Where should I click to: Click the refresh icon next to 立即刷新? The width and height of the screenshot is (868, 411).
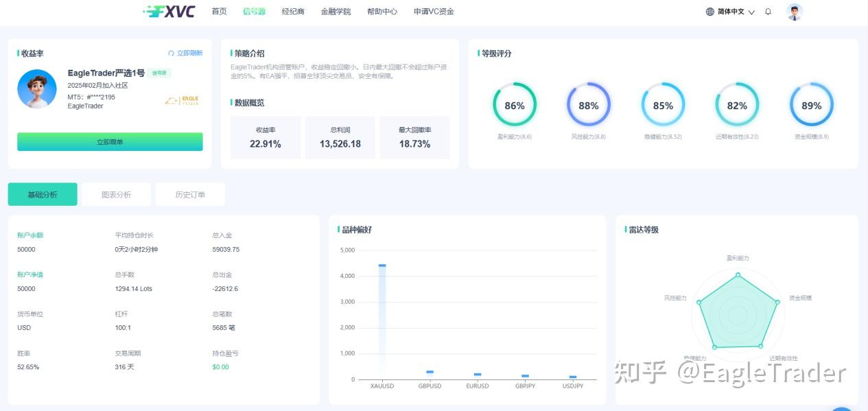coord(170,54)
